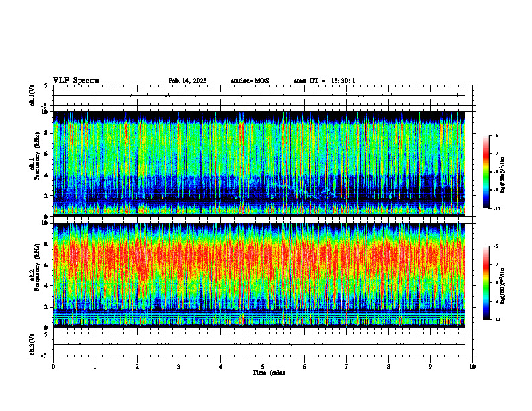Screen dimensions: 532x411
Task: Click the "station=MOS" header label
Action: click(x=250, y=81)
